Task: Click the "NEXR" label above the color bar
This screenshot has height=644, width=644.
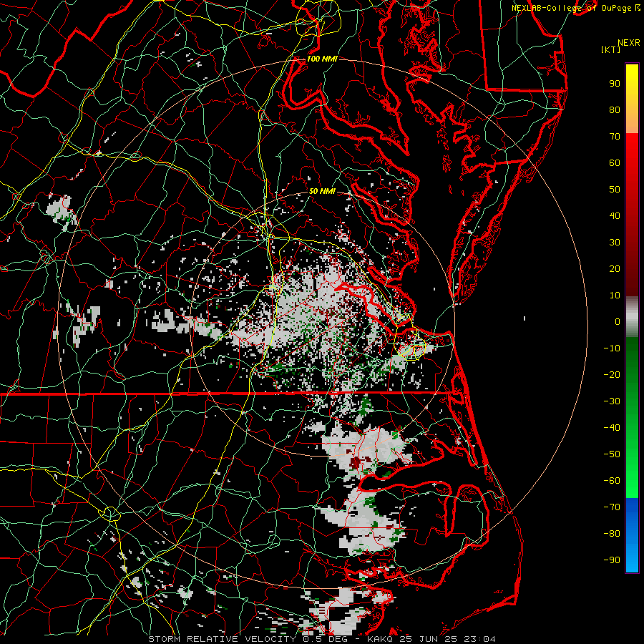Action: tap(629, 43)
